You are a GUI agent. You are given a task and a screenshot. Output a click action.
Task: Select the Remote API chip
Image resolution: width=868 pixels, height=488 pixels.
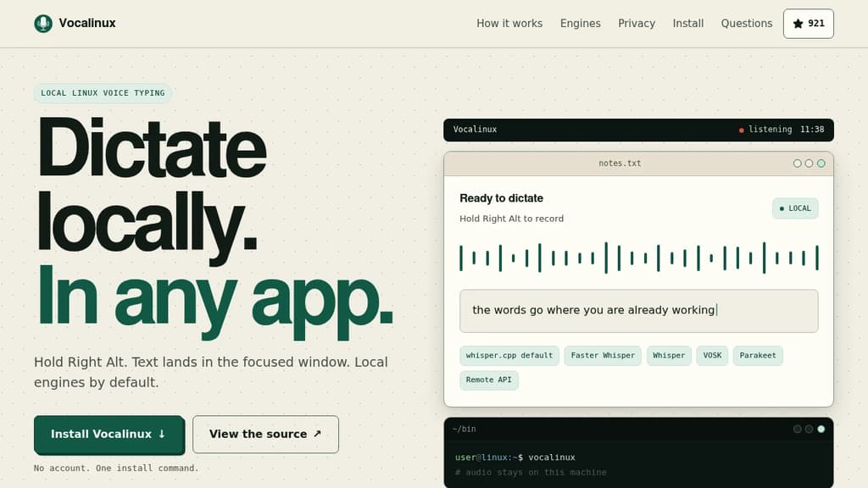(489, 380)
